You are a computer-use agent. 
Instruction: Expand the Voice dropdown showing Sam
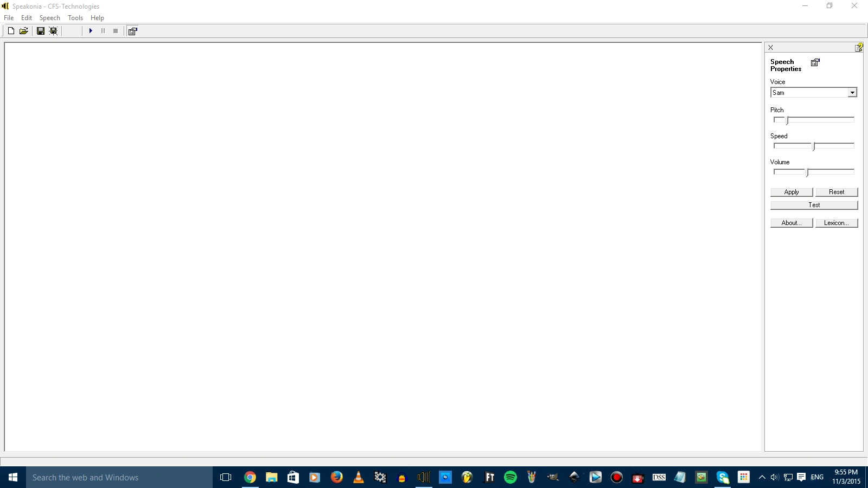pyautogui.click(x=852, y=93)
